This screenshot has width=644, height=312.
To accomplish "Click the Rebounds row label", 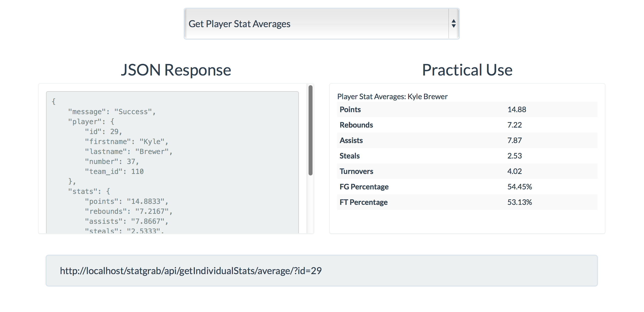I will (356, 125).
